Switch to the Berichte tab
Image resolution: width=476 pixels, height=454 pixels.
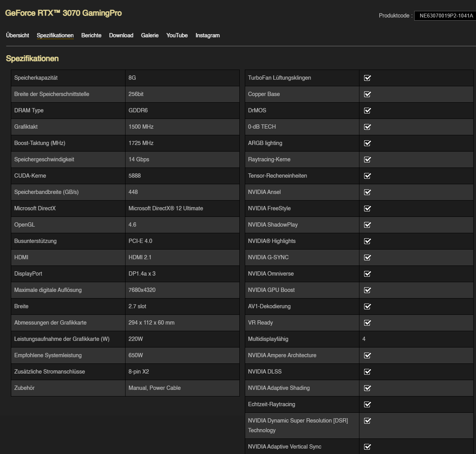tap(91, 35)
